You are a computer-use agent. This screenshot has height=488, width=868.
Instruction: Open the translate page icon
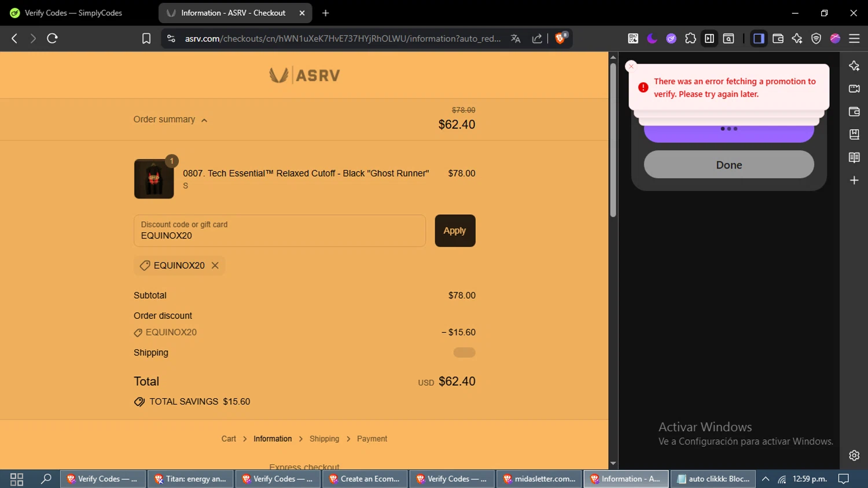coord(516,38)
